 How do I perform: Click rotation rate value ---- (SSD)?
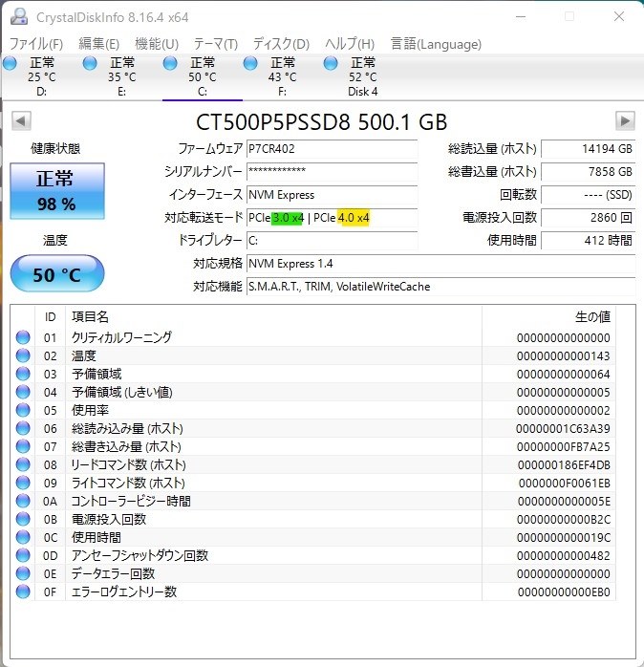589,195
